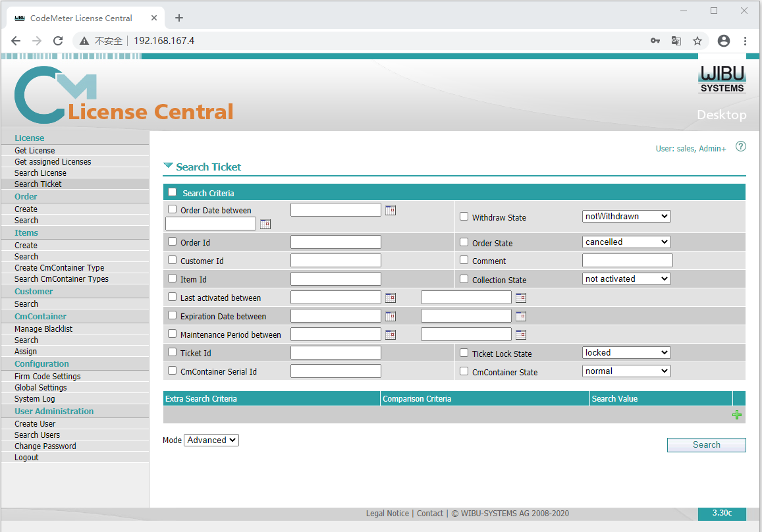The height and width of the screenshot is (532, 762).
Task: Open calendar picker for Order Date end
Action: [x=265, y=224]
